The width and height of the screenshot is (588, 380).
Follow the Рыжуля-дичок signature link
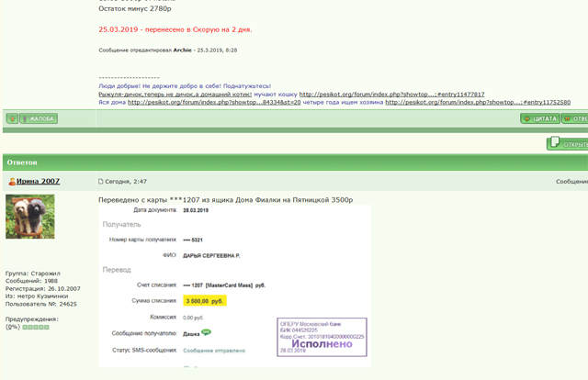click(175, 95)
